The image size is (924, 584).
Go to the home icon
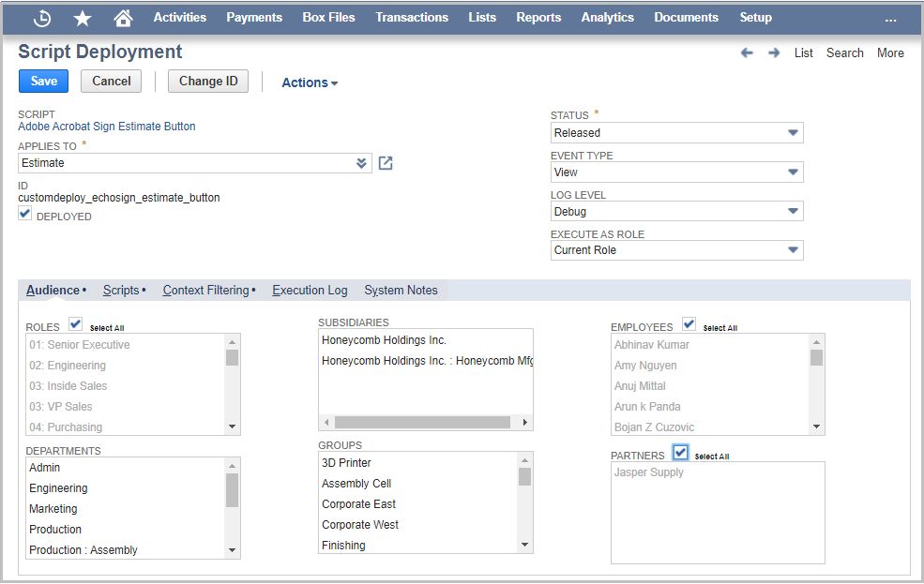coord(123,18)
